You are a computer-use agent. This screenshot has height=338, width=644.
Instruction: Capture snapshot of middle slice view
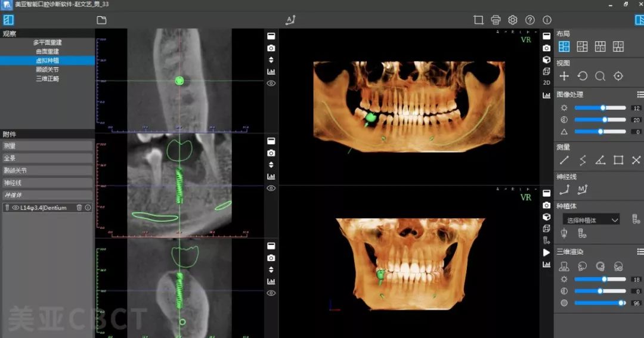[x=271, y=153]
